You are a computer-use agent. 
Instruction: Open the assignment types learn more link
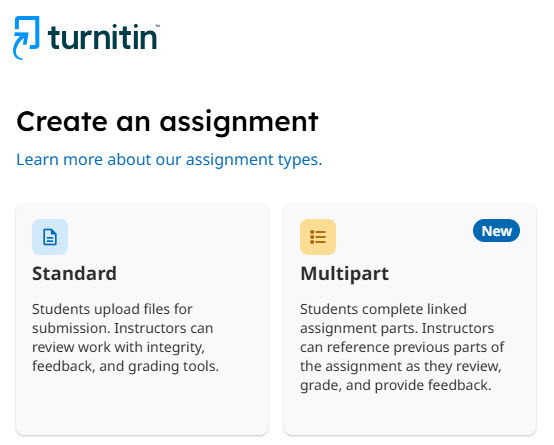pos(169,159)
